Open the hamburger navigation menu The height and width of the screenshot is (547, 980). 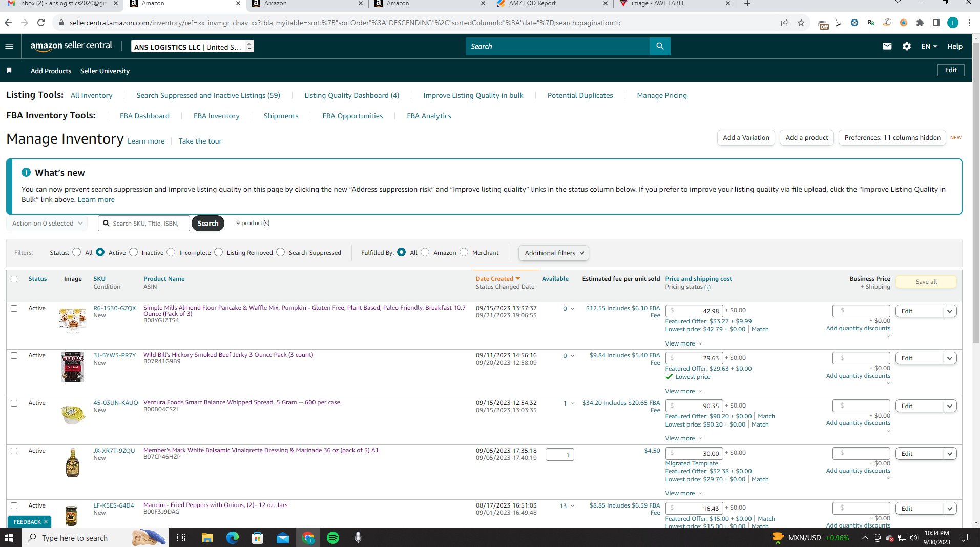click(9, 46)
